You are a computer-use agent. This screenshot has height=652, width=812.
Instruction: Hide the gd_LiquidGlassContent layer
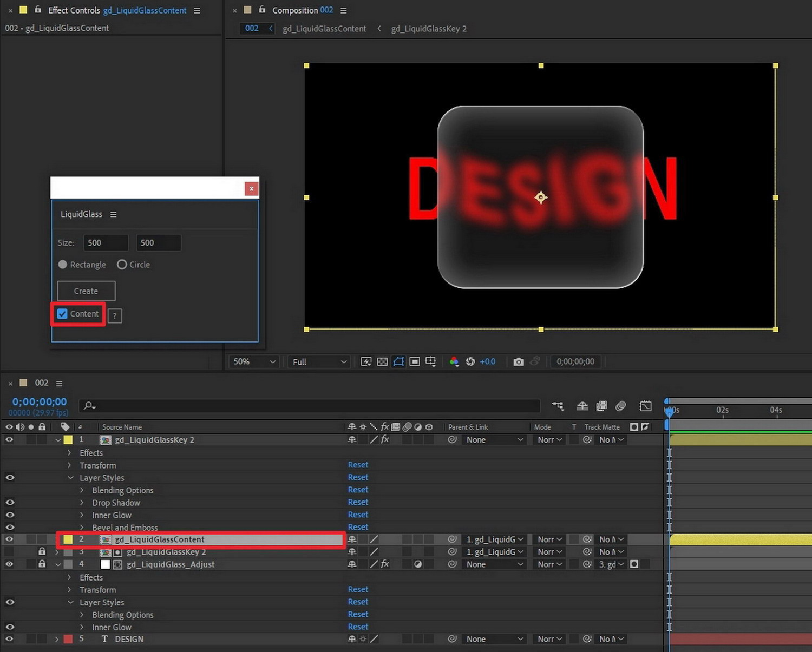tap(10, 539)
